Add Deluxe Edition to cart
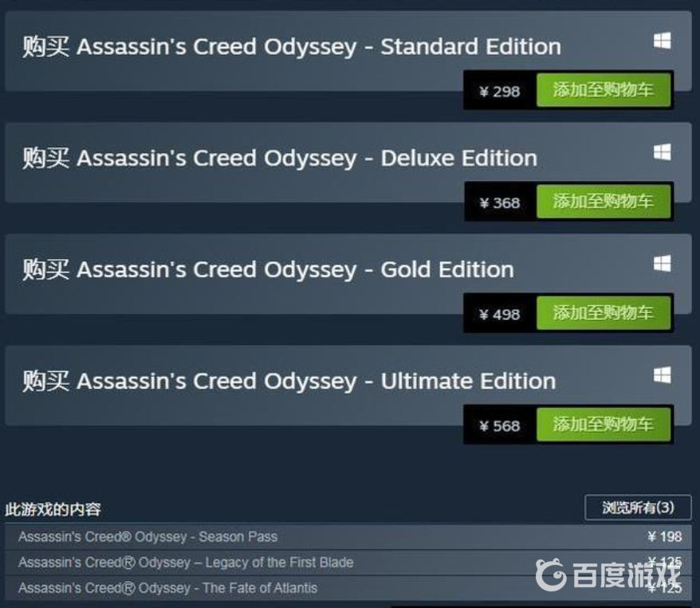The width and height of the screenshot is (700, 608). pyautogui.click(x=604, y=202)
